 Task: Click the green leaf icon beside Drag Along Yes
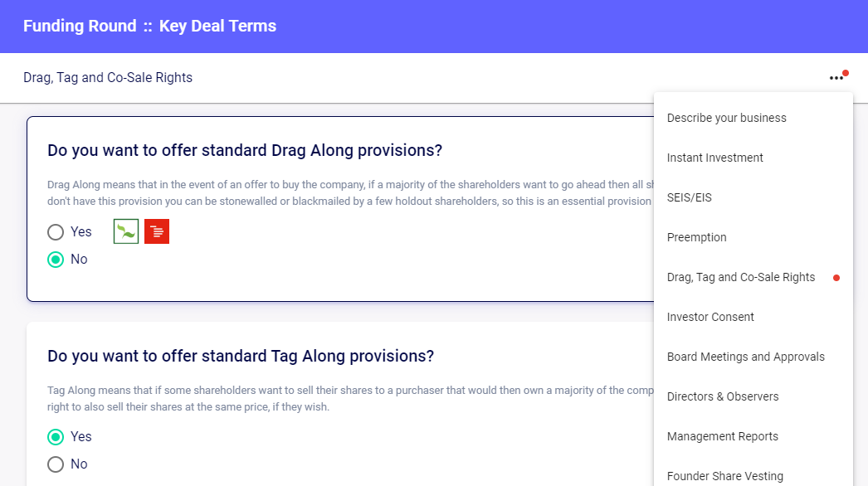[x=126, y=231]
